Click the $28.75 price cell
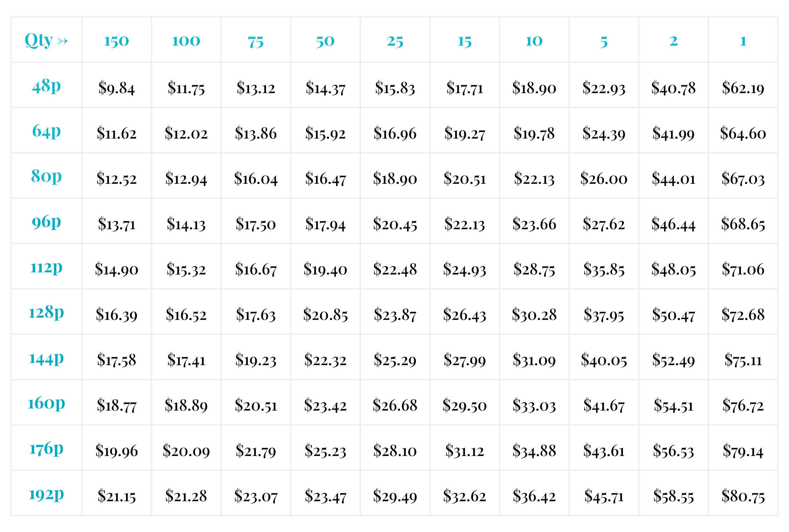This screenshot has height=532, width=789. (534, 269)
